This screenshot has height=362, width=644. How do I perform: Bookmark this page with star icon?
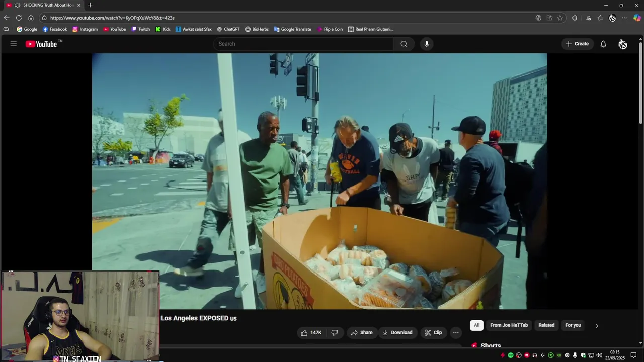coord(560,18)
